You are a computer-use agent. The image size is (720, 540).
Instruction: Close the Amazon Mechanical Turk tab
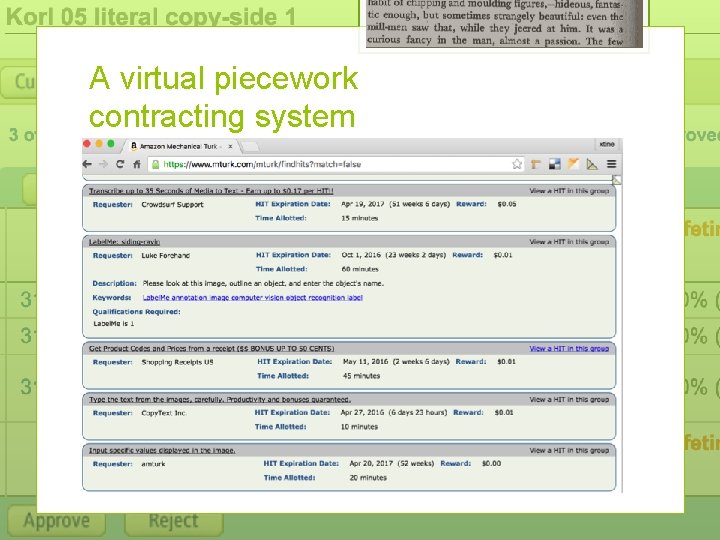click(231, 146)
